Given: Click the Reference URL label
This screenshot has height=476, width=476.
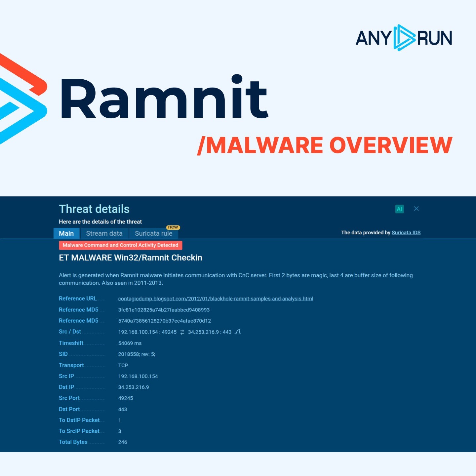Looking at the screenshot, I should click(x=78, y=298).
